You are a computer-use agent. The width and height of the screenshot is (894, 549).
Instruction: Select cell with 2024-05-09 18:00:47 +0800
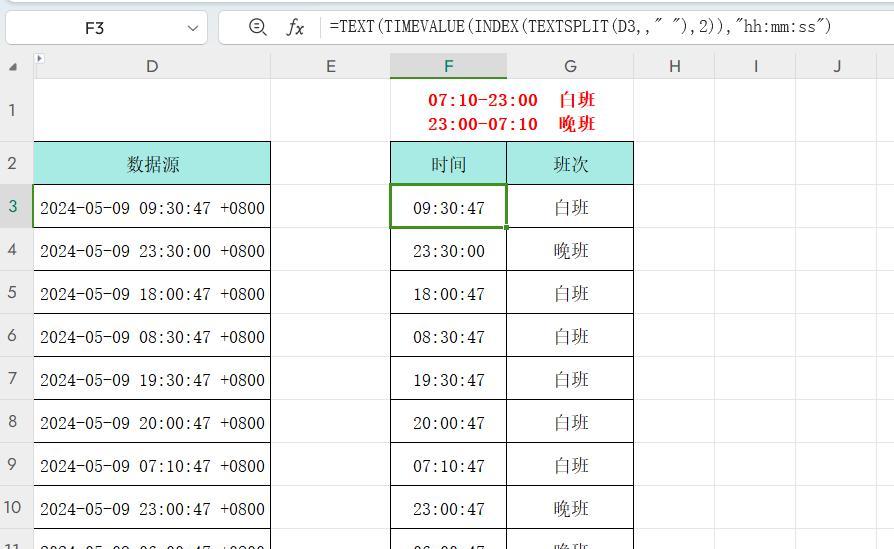pos(152,292)
